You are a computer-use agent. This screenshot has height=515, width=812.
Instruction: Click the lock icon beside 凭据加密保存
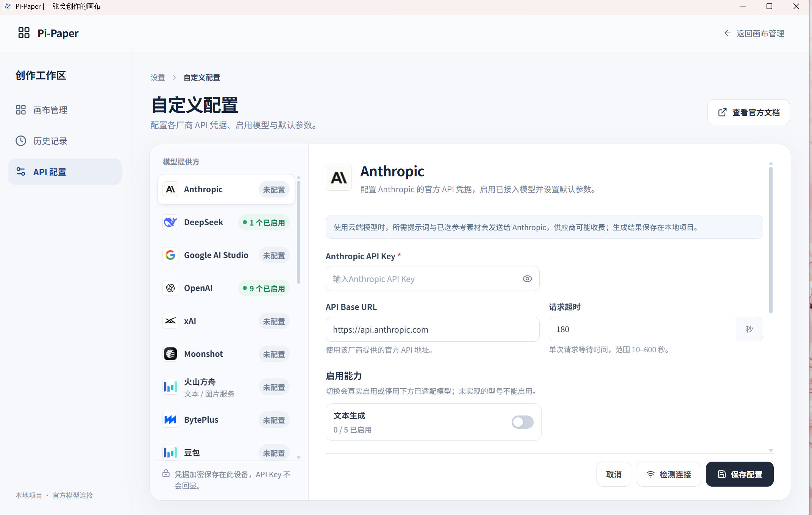click(x=166, y=473)
